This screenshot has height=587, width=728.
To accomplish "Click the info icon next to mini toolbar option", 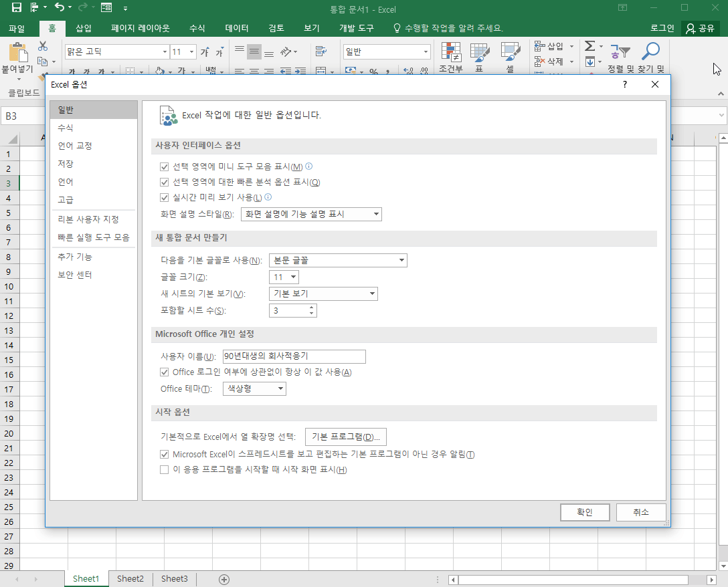I will pos(308,166).
